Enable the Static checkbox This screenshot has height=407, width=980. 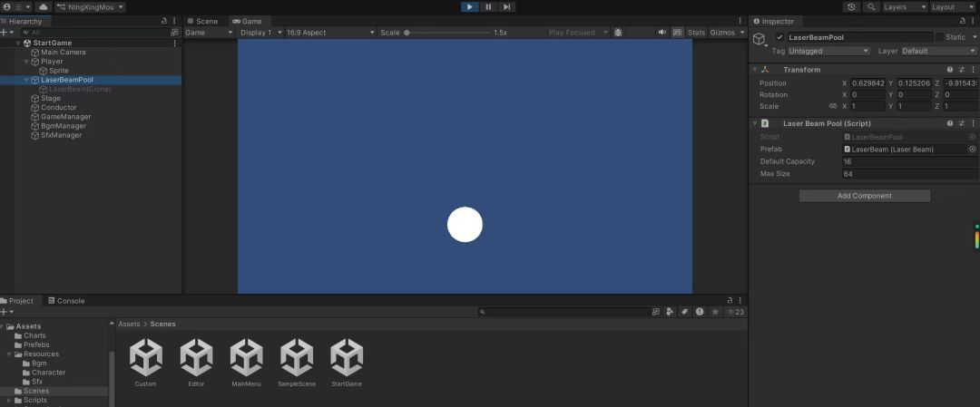tap(939, 37)
